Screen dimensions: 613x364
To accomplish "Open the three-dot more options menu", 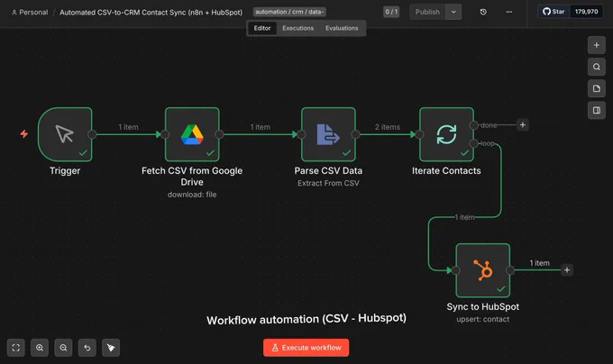I will tap(509, 12).
